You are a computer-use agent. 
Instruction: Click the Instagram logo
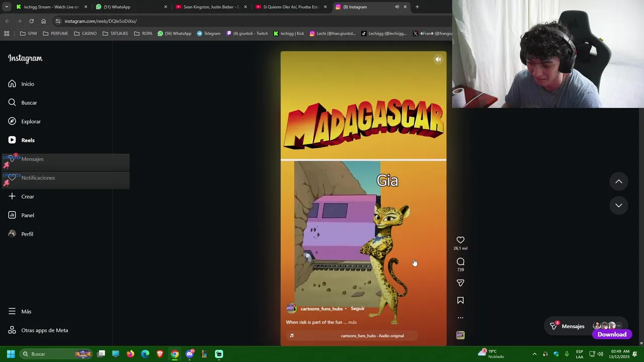25,58
